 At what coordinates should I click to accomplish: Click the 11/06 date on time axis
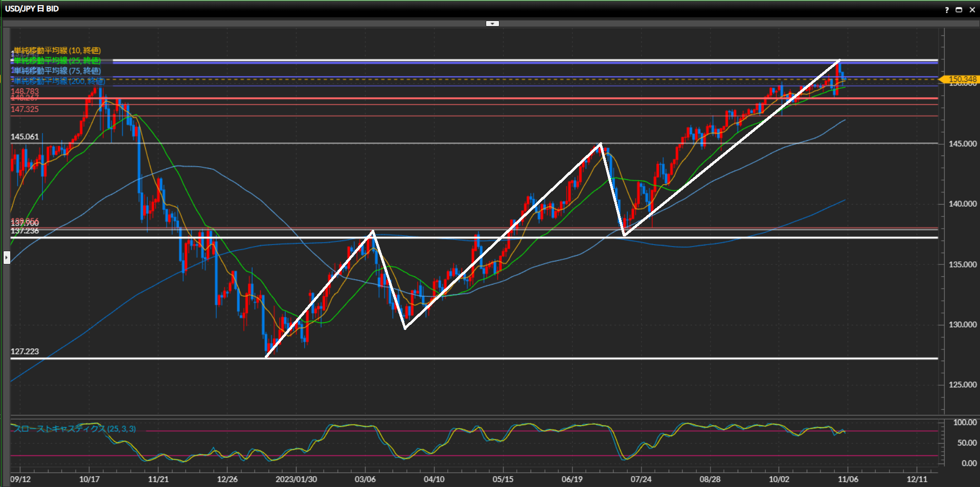click(x=848, y=479)
